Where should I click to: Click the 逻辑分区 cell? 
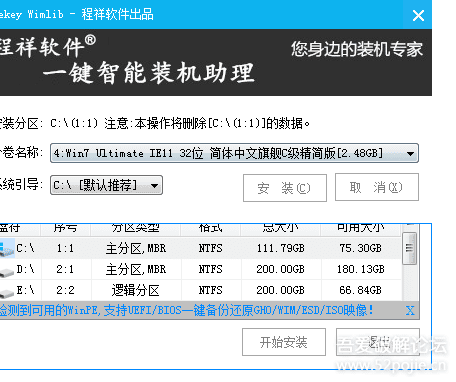pos(135,290)
